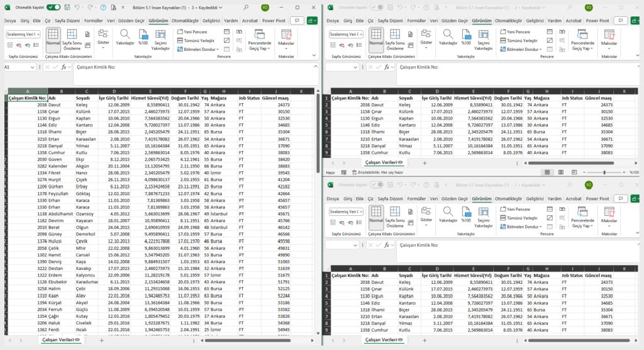Open the Veri tab in the left window

tap(111, 21)
